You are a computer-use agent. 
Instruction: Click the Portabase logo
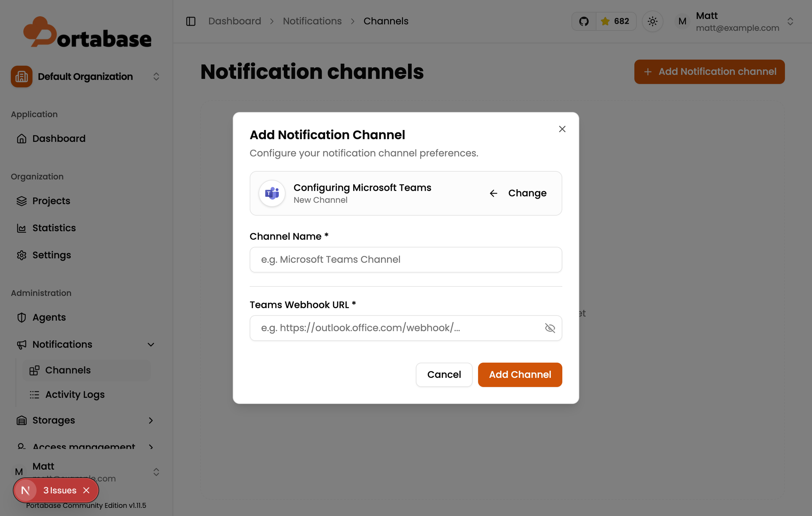[x=87, y=33]
